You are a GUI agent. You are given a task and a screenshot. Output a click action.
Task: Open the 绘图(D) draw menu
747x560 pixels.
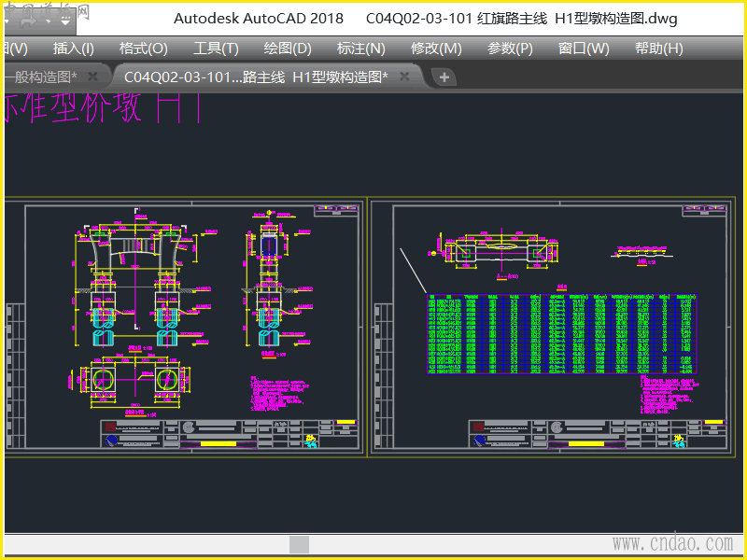(x=288, y=49)
